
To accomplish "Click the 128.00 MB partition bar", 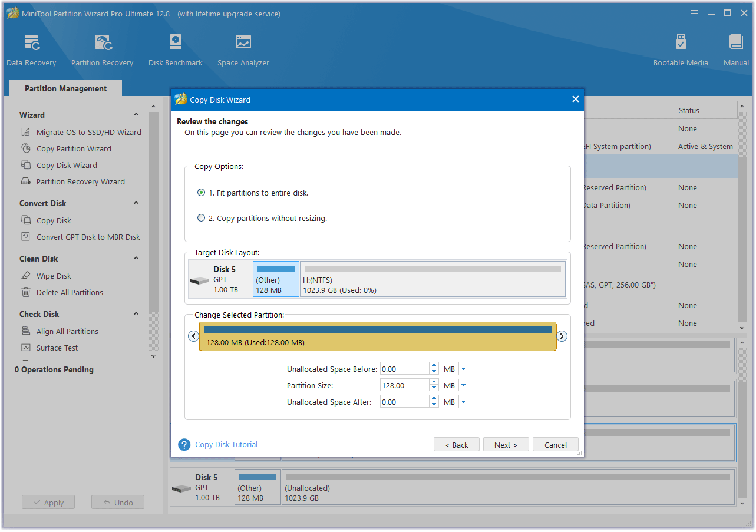I will [x=378, y=336].
